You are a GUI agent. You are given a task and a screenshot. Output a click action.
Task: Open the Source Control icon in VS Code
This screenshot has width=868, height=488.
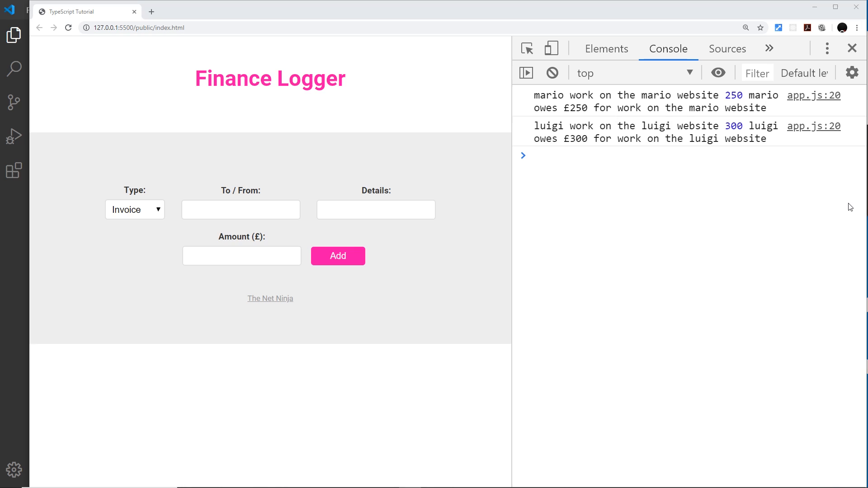coord(14,102)
